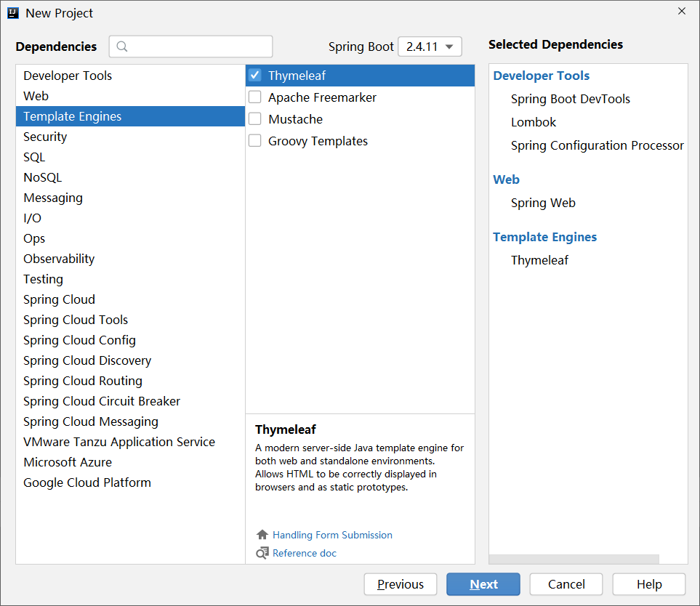Open the Observability category
The image size is (700, 606).
click(x=130, y=259)
